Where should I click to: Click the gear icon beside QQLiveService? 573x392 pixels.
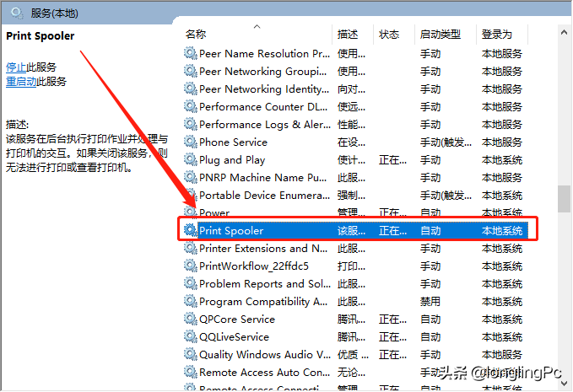pyautogui.click(x=190, y=336)
